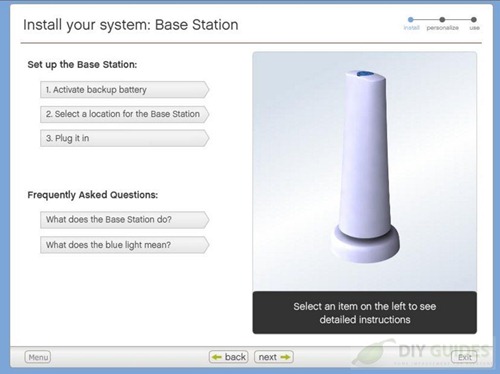
Task: Open the Menu button
Action: pyautogui.click(x=38, y=357)
